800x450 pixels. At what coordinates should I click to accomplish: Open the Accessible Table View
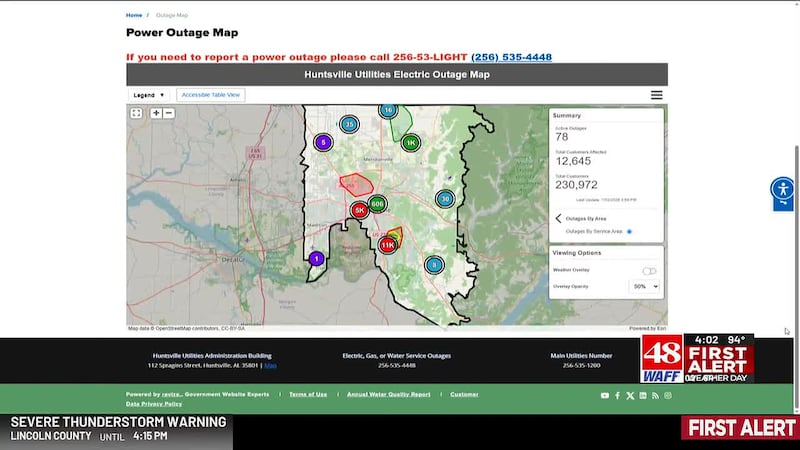(x=211, y=95)
